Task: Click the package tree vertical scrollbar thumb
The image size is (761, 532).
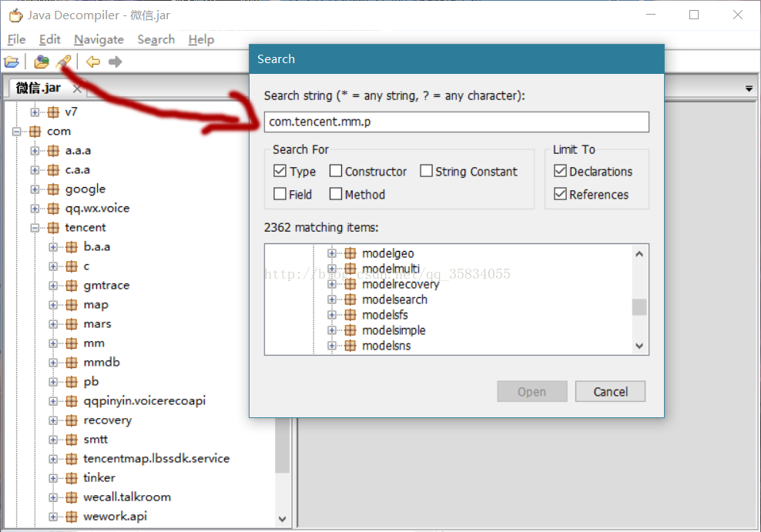Action: coord(283,445)
